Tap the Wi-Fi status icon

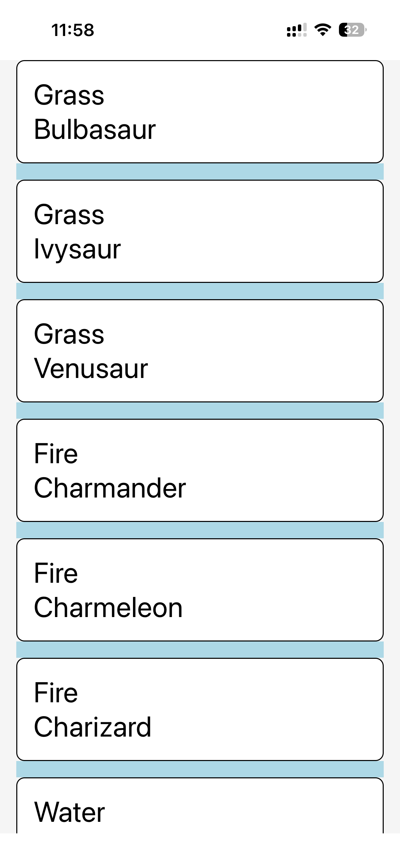point(323,30)
